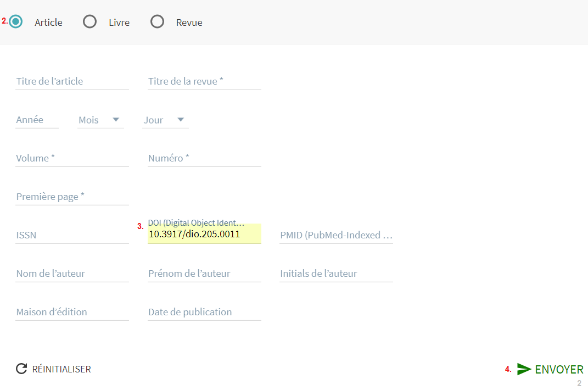Screen dimensions: 588x390
Task: Click the Titre de l'article field
Action: (x=72, y=81)
